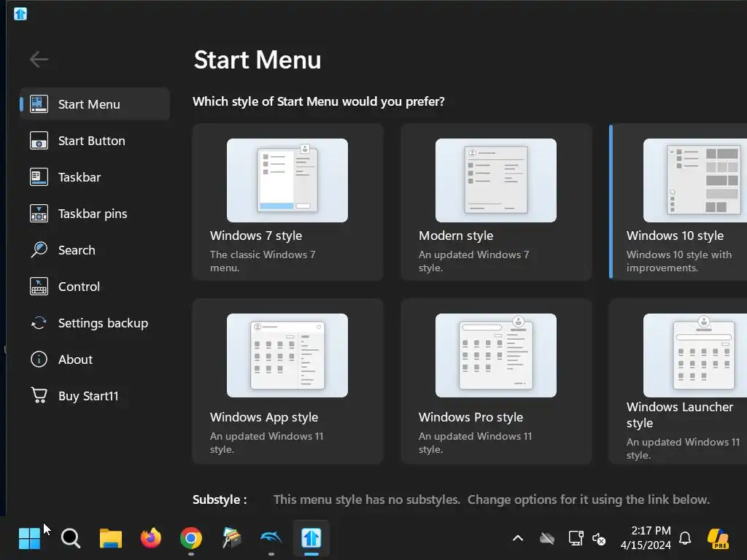Click the 'Substyle :' label
This screenshot has height=560, width=747.
(x=220, y=500)
